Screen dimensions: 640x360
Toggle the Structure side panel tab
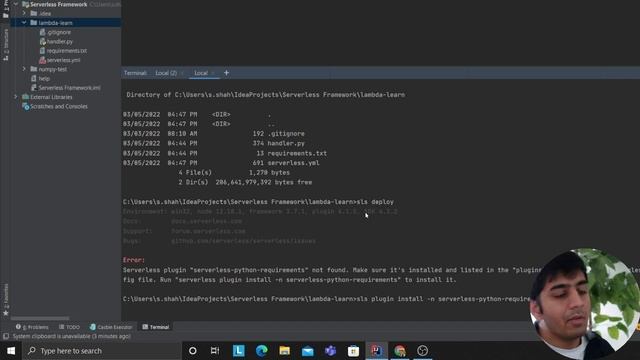click(6, 44)
